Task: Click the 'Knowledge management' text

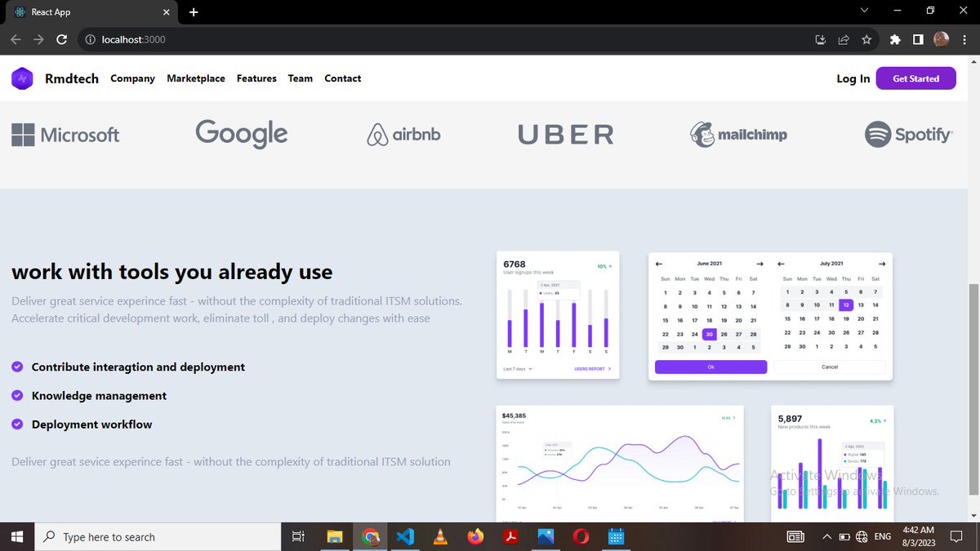Action: pyautogui.click(x=99, y=396)
